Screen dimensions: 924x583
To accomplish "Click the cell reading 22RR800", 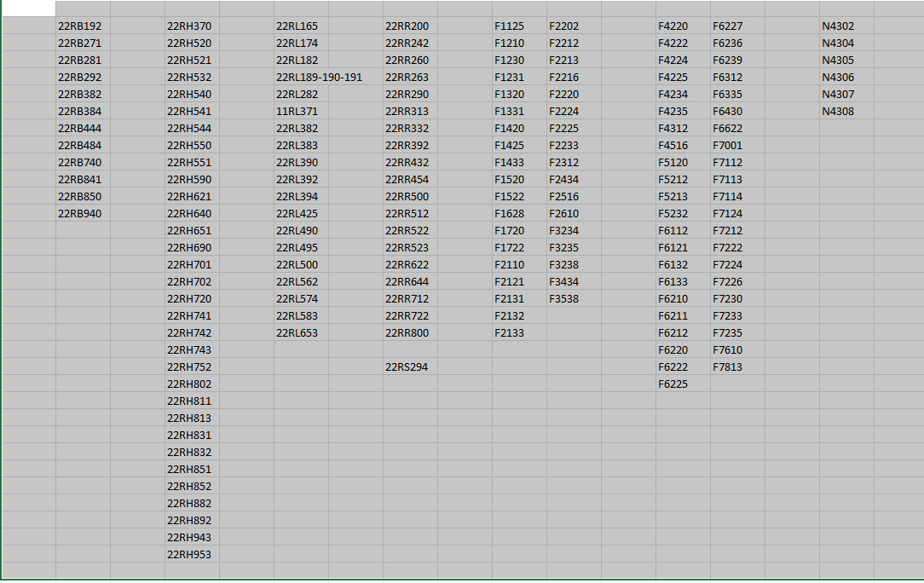I will point(407,333).
